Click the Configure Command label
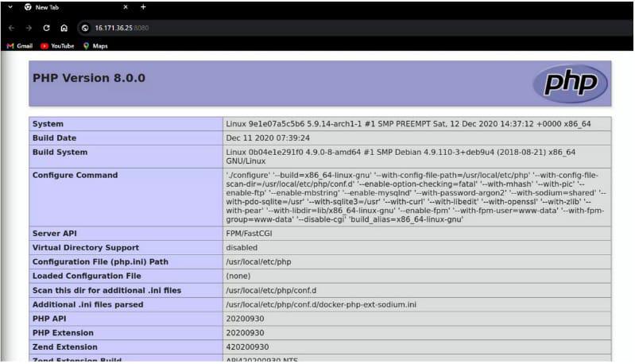This screenshot has width=635, height=364. (75, 176)
